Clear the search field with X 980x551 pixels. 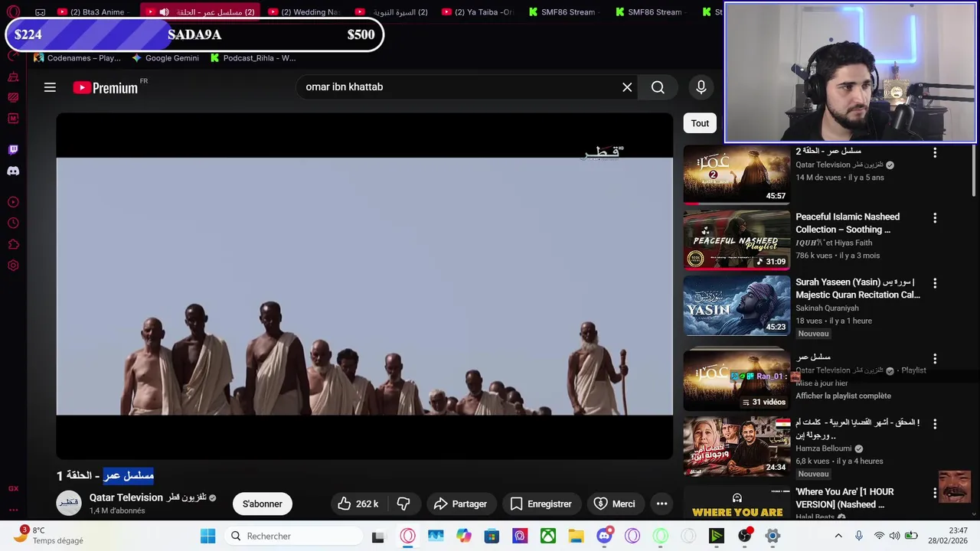(x=627, y=87)
